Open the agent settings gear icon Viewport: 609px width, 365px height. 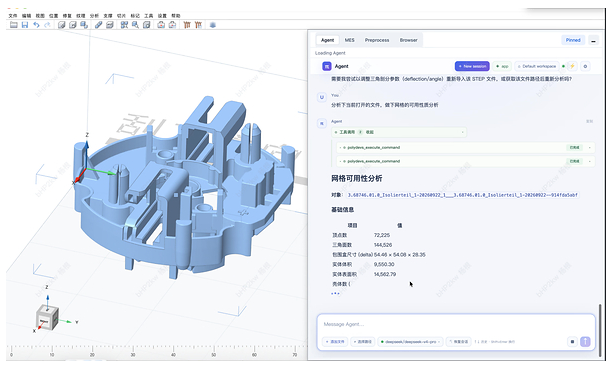coord(585,66)
